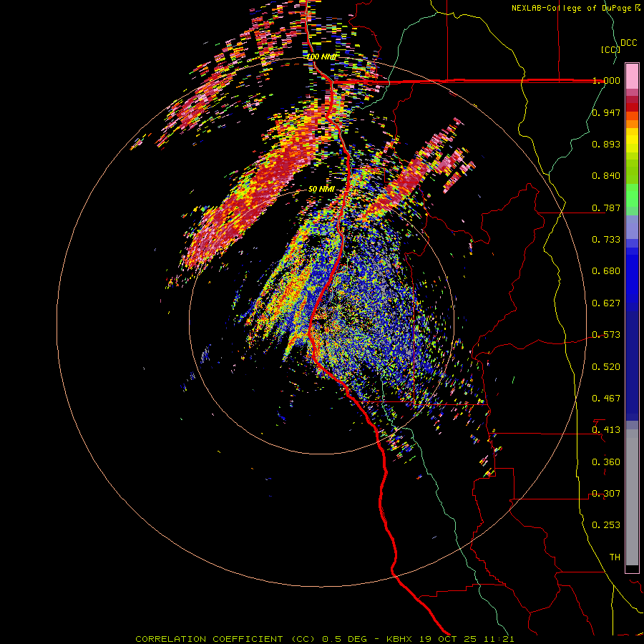Click the 0.413 scale value
The width and height of the screenshot is (644, 644).
pyautogui.click(x=606, y=429)
